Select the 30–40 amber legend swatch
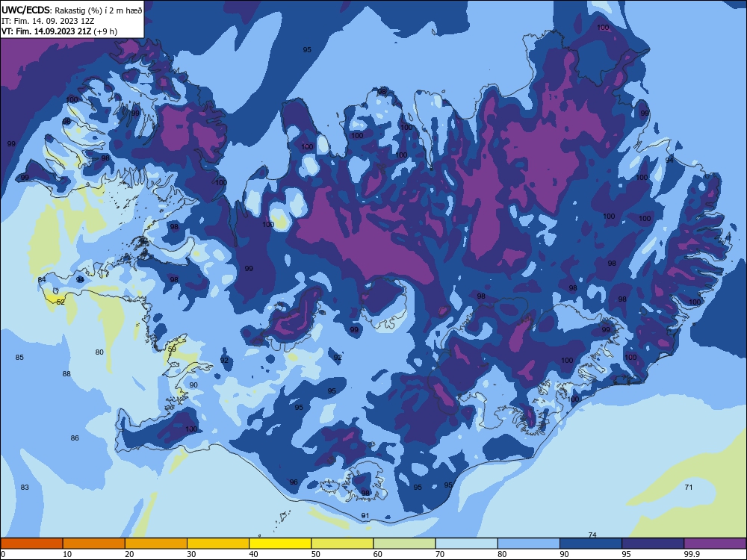Viewport: 747px width, 560px height. click(x=218, y=544)
